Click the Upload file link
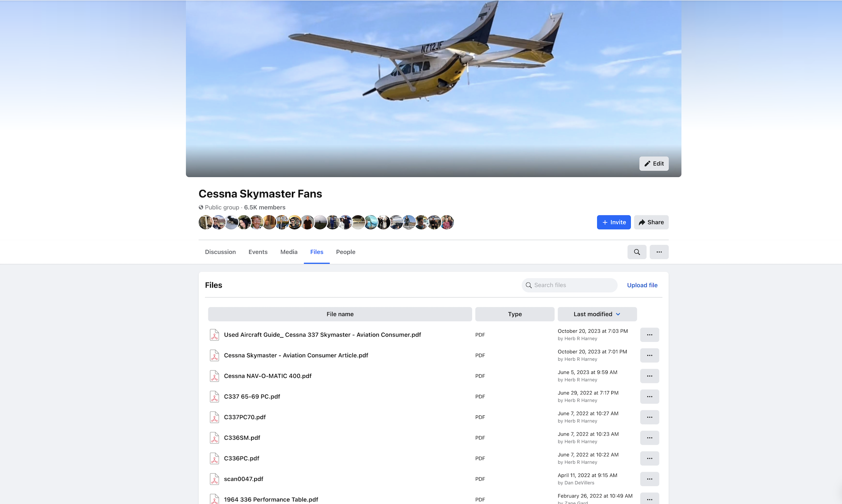 642,285
